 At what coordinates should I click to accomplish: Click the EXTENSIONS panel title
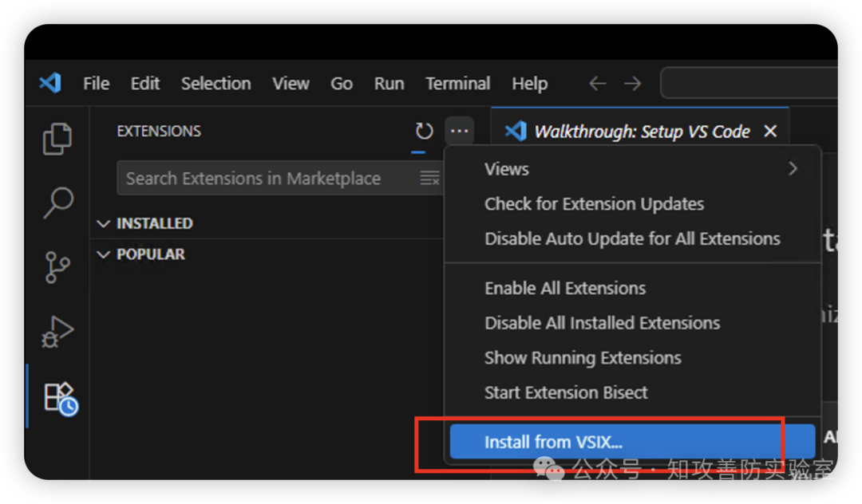159,132
